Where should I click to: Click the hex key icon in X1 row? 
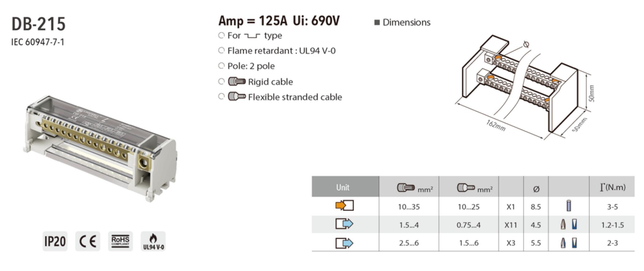569,206
